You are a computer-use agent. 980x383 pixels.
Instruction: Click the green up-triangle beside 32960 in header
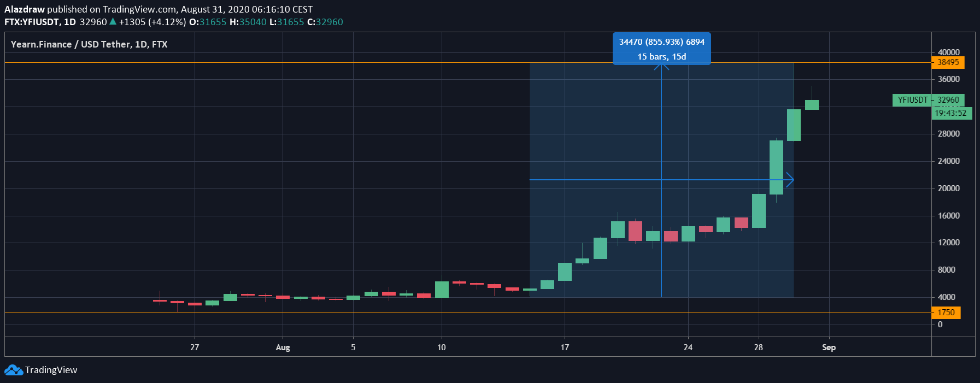click(x=113, y=22)
